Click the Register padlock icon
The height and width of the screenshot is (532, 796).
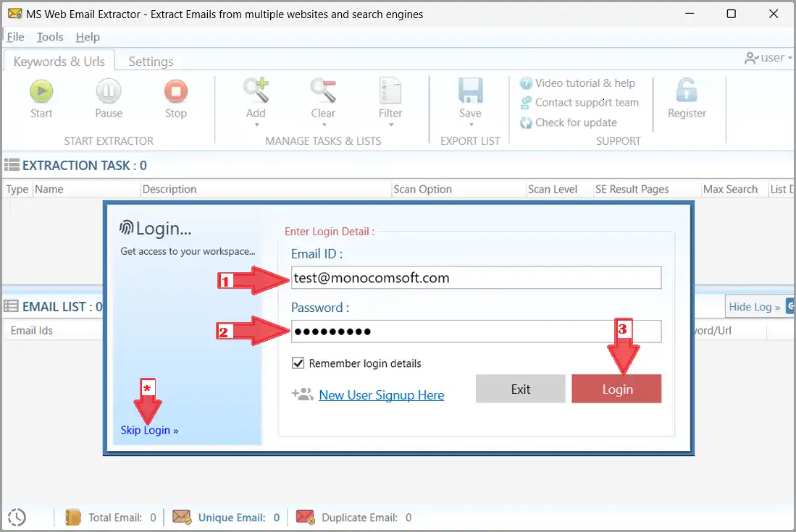687,90
